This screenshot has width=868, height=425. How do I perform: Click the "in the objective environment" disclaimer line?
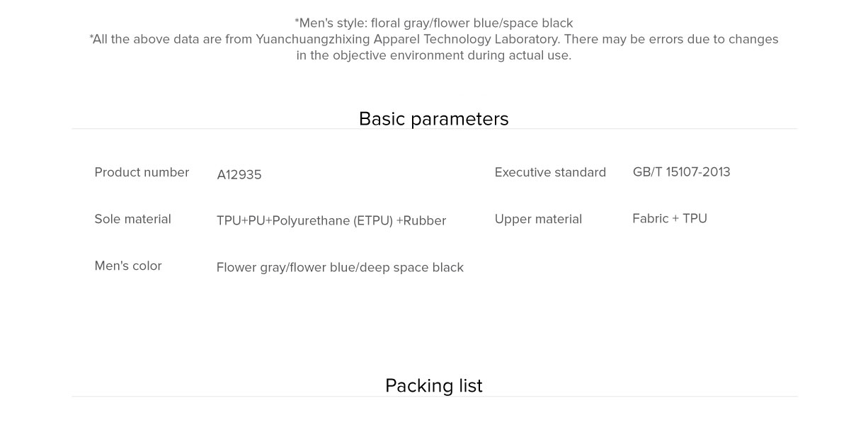coord(433,55)
